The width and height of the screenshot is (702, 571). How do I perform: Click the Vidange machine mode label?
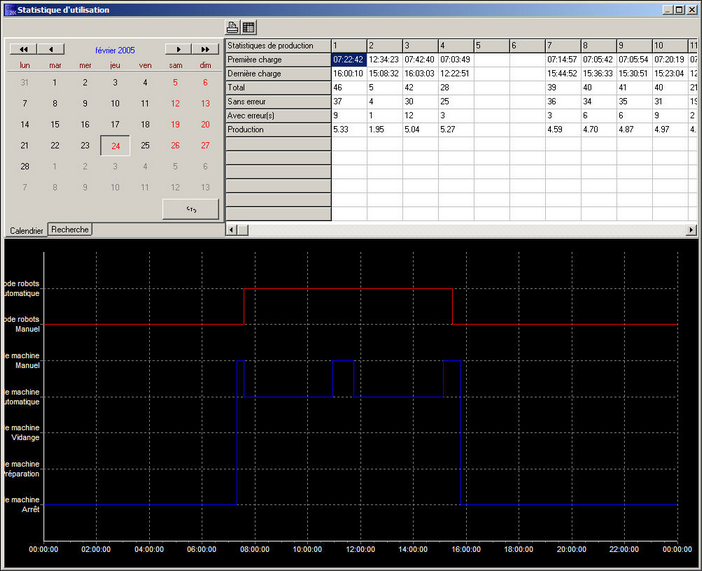pos(22,433)
